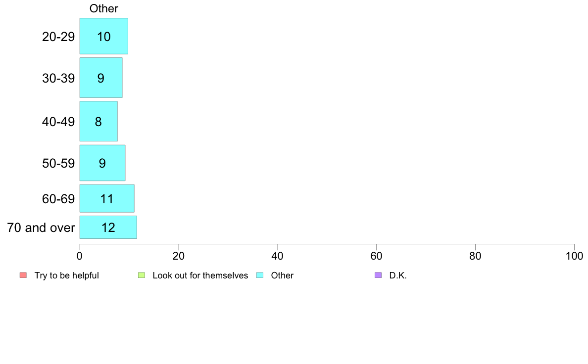Click the 0 tick on the x-axis
This screenshot has width=588, height=364.
(80, 256)
